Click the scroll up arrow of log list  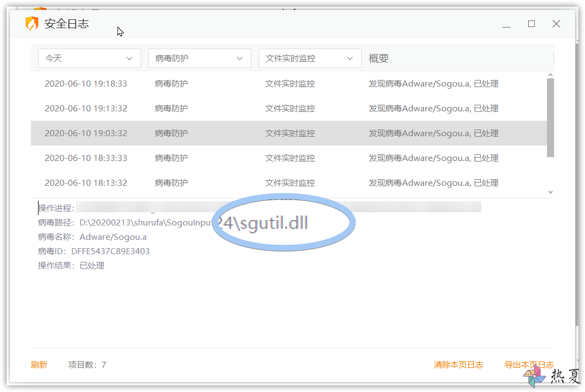pos(550,75)
